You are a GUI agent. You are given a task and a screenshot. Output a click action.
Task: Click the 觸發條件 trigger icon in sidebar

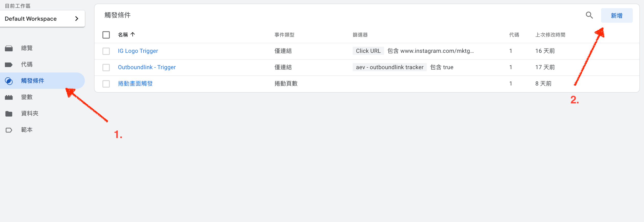click(x=9, y=81)
